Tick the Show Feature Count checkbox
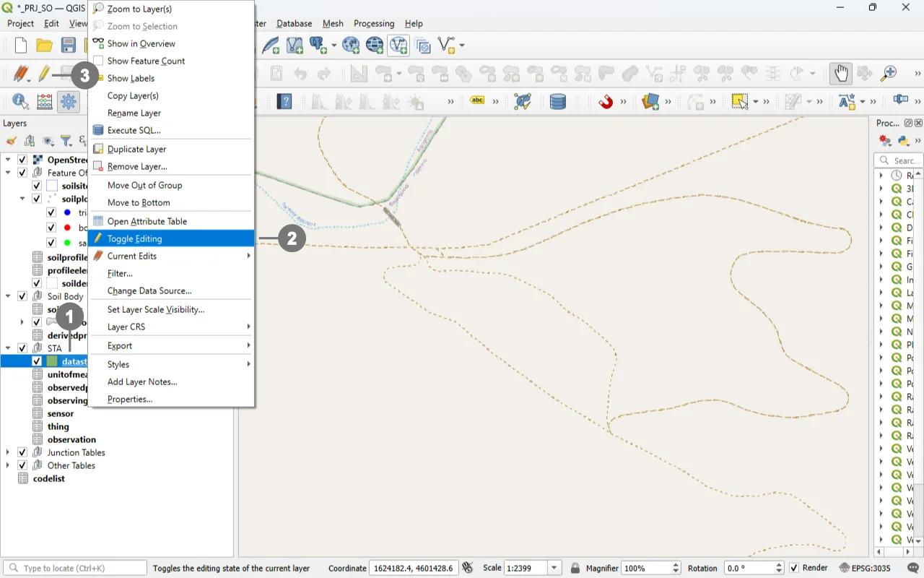Image resolution: width=924 pixels, height=578 pixels. pos(98,61)
